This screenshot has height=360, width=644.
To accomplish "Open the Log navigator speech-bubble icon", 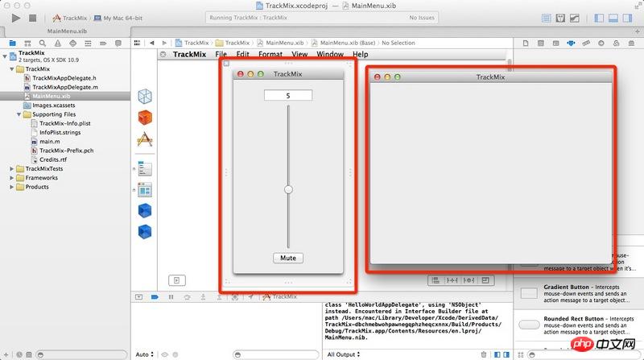I will pyautogui.click(x=118, y=43).
